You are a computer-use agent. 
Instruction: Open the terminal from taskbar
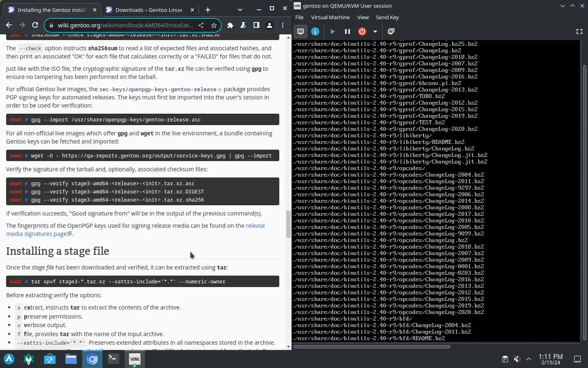pos(114,359)
